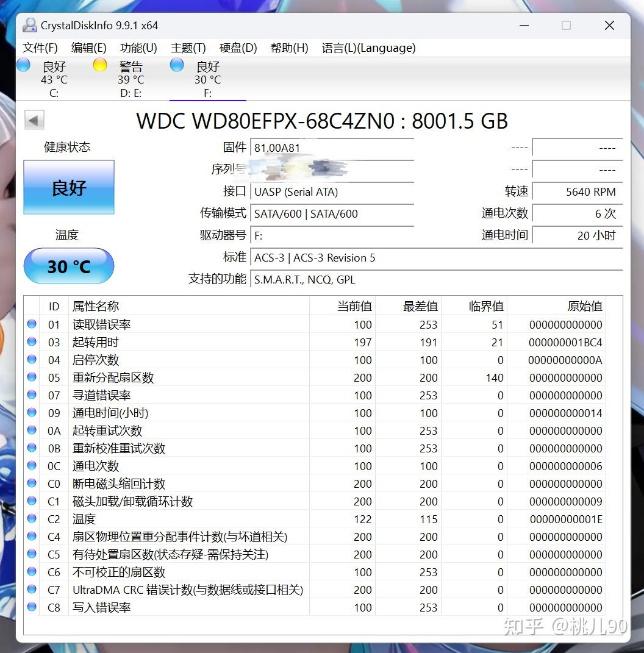This screenshot has width=644, height=653.
Task: Click raw value 000000000014
Action: pyautogui.click(x=566, y=413)
